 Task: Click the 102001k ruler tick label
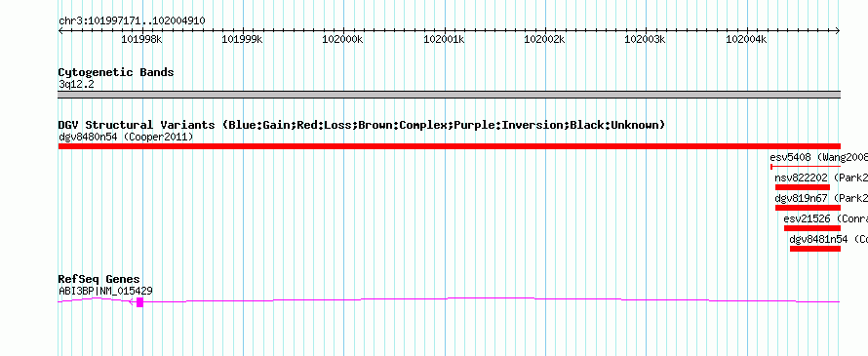click(x=444, y=39)
